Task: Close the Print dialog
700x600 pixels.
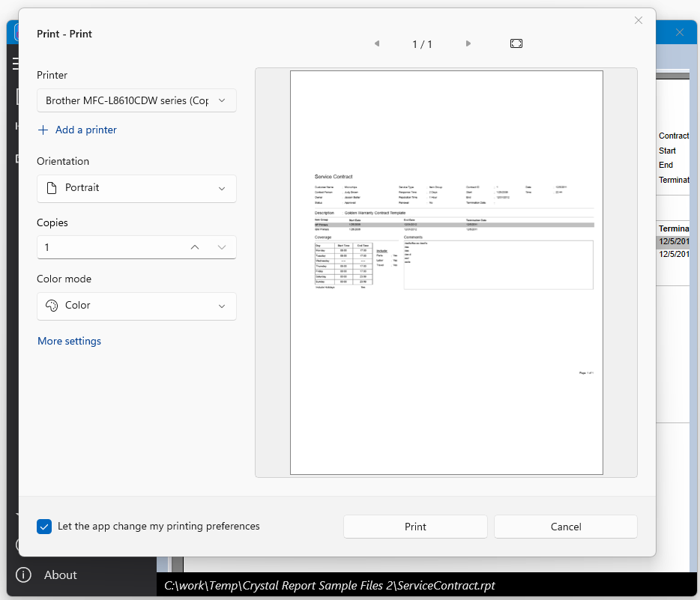Action: point(639,20)
